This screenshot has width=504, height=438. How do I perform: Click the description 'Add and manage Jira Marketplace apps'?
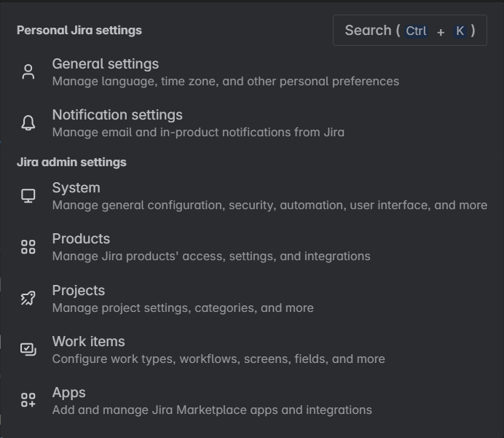pyautogui.click(x=212, y=410)
